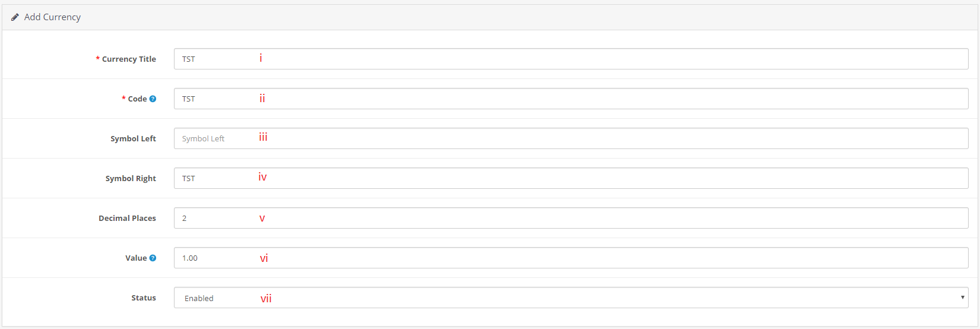The height and width of the screenshot is (329, 980).
Task: Click the red asterisk before Currency Title
Action: point(98,59)
